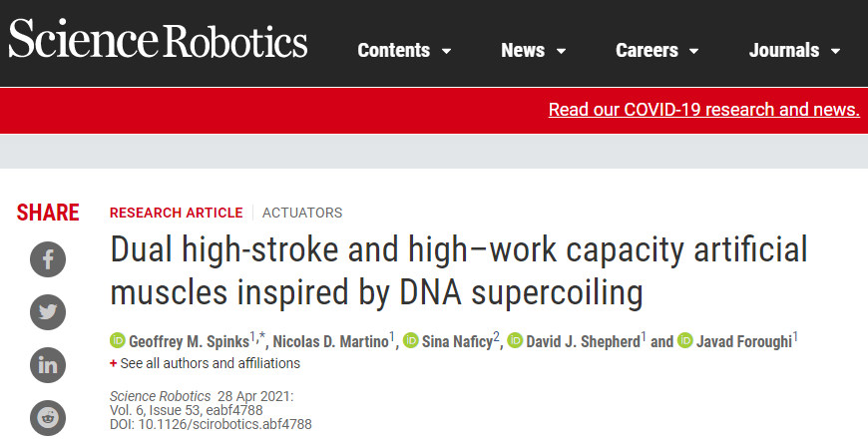The width and height of the screenshot is (868, 448).
Task: Share article on Facebook
Action: click(48, 260)
